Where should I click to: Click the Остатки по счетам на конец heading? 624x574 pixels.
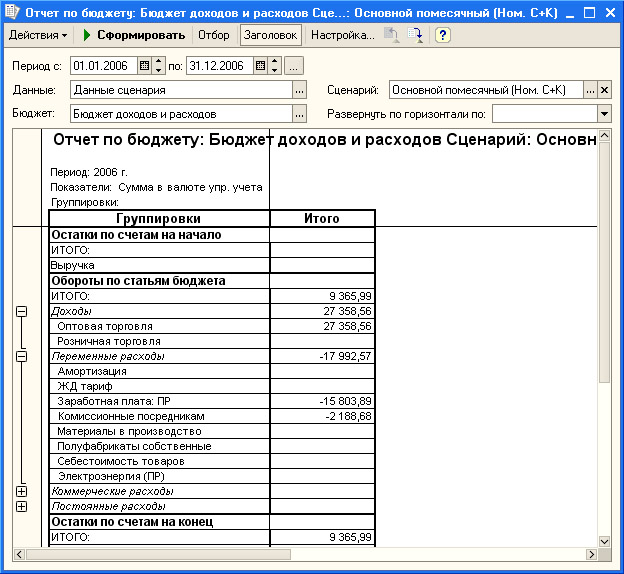(x=132, y=521)
